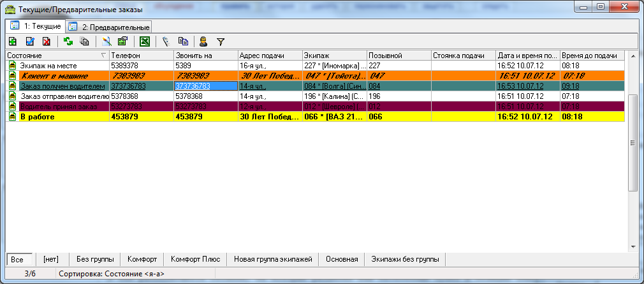This screenshot has height=284, width=644.
Task: Select the 'Комфорт Плюс' group filter
Action: [195, 259]
